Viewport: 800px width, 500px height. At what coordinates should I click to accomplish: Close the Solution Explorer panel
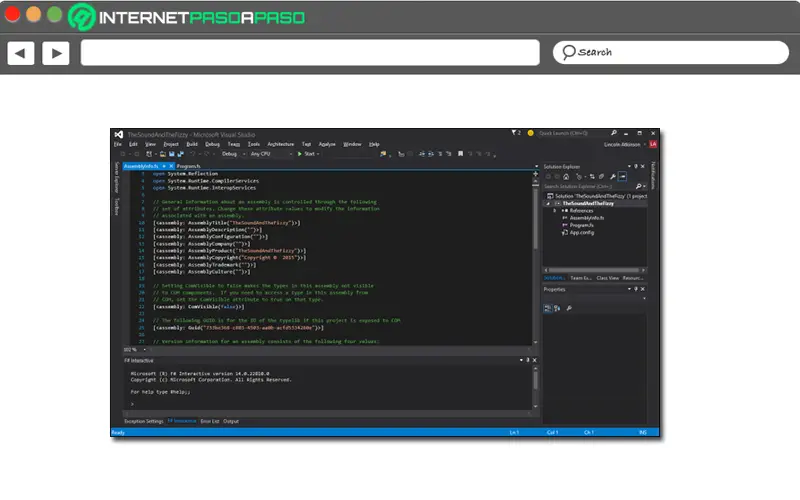click(x=643, y=166)
